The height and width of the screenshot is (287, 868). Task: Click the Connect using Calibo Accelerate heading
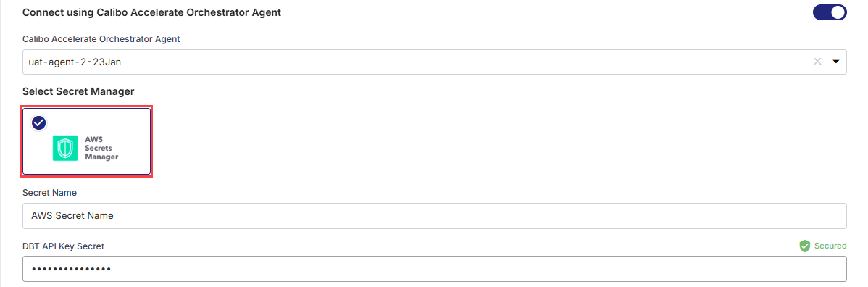click(x=151, y=13)
